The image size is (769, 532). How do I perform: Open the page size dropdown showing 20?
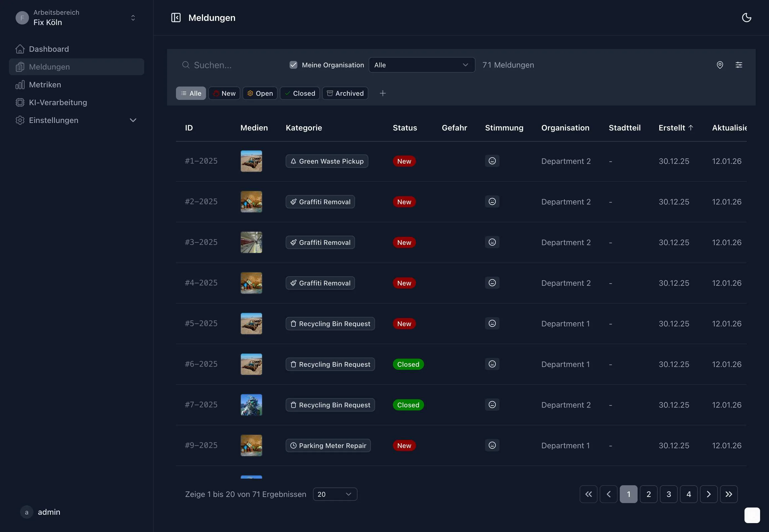point(334,494)
